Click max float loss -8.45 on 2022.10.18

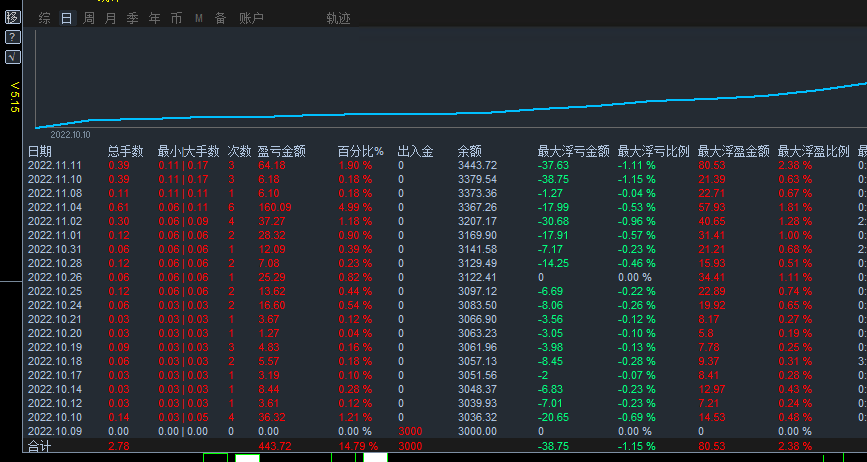coord(550,361)
